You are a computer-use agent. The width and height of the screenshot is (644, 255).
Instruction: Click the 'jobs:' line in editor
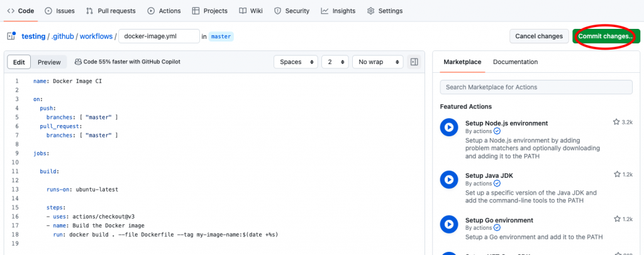[41, 153]
